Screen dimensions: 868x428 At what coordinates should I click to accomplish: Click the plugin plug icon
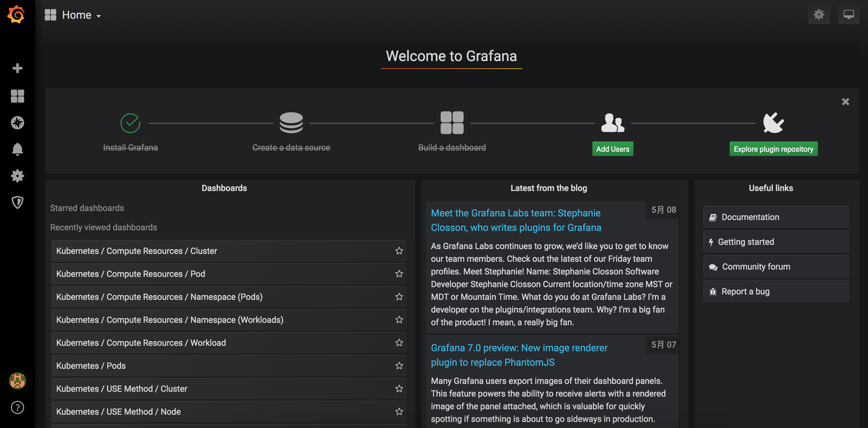click(x=773, y=123)
